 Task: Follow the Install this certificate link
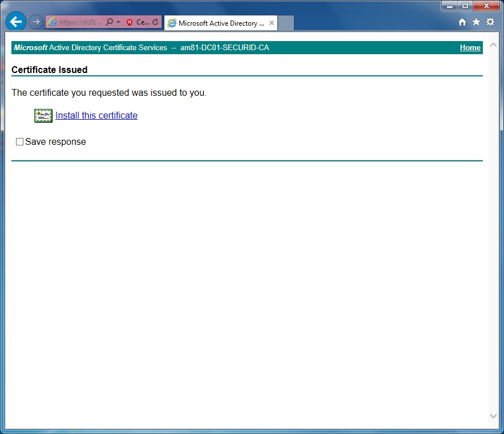pyautogui.click(x=96, y=115)
